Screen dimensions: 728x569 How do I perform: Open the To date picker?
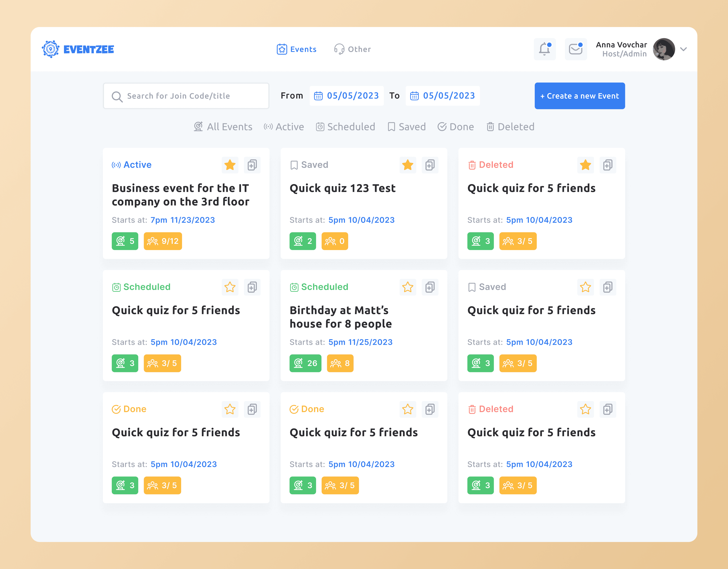coord(443,96)
